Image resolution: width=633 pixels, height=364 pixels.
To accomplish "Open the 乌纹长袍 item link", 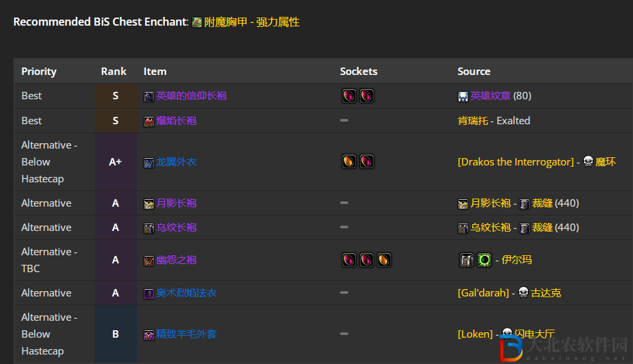I will [176, 227].
